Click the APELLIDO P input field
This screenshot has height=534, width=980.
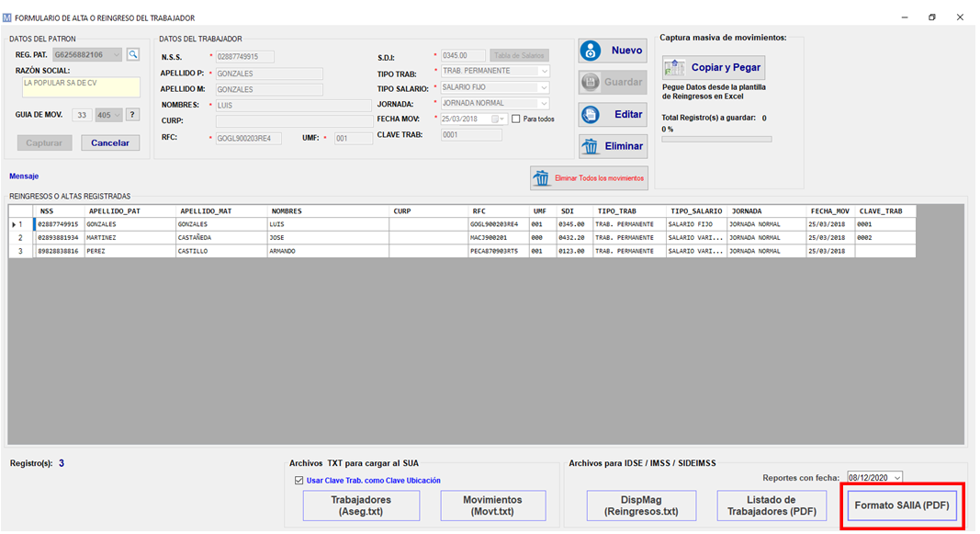point(269,74)
